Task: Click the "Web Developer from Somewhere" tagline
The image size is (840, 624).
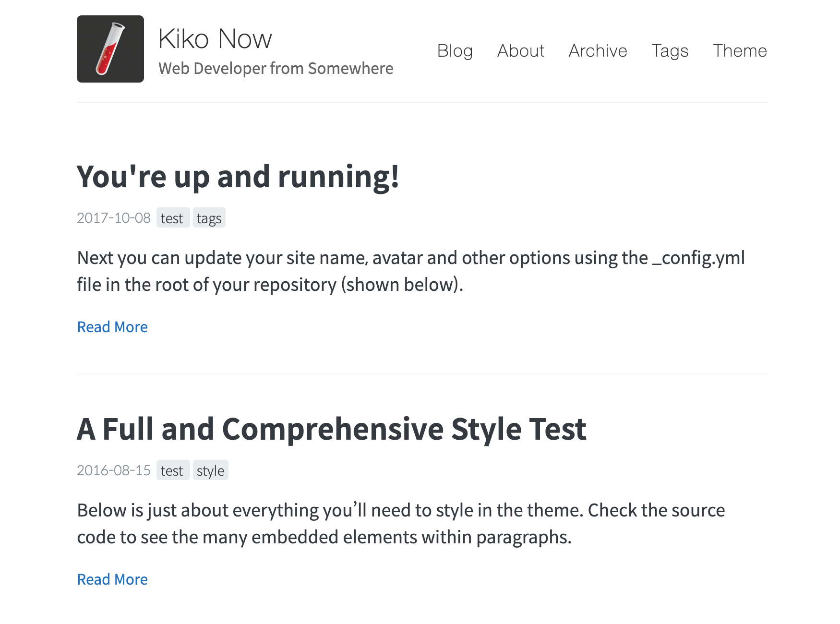Action: point(276,69)
